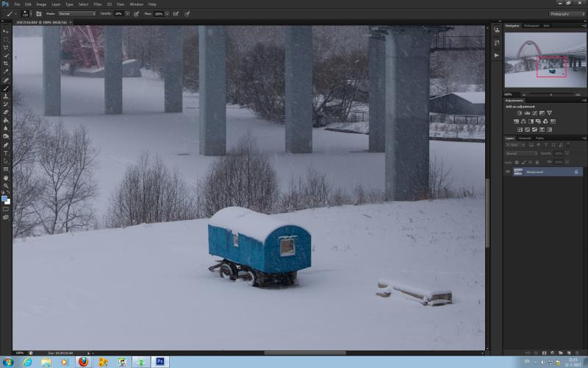Select the Horizontal Type tool

[6, 153]
